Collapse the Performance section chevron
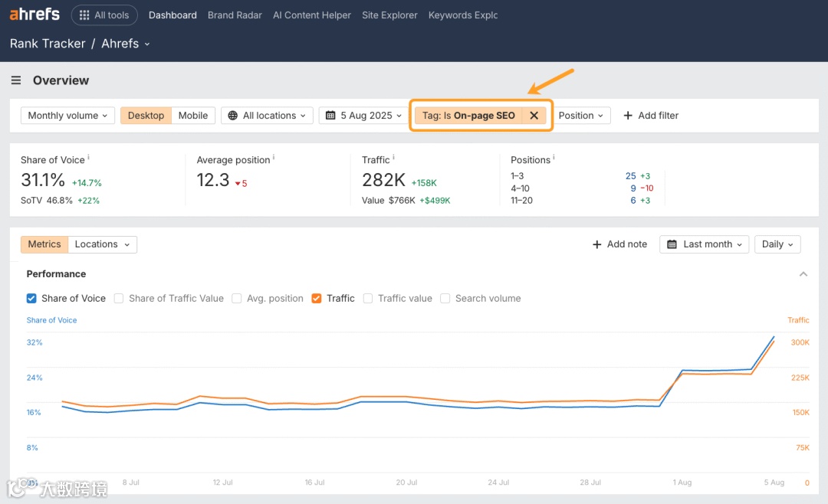 point(803,273)
